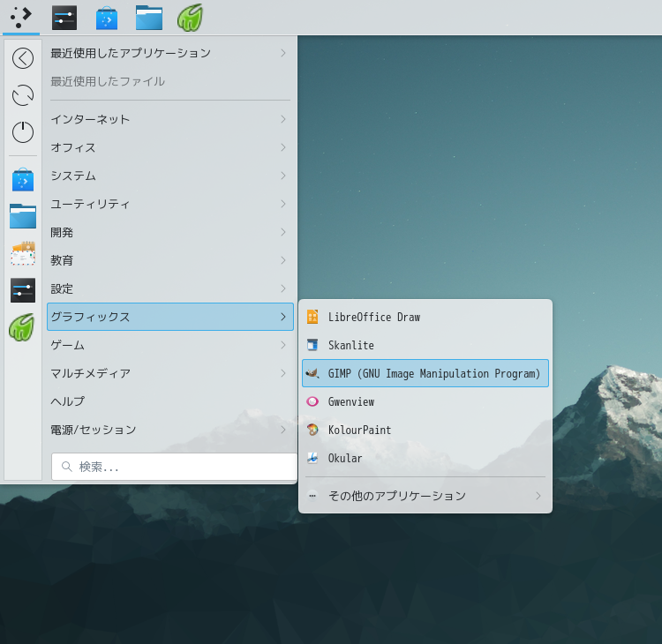The width and height of the screenshot is (662, 644).
Task: Open the マルチメディア category
Action: pos(170,373)
